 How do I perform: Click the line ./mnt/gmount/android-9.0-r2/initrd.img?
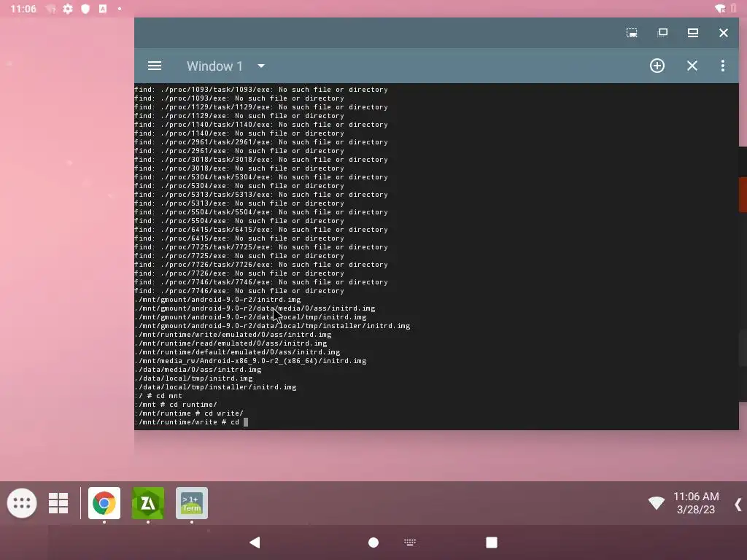click(x=217, y=300)
